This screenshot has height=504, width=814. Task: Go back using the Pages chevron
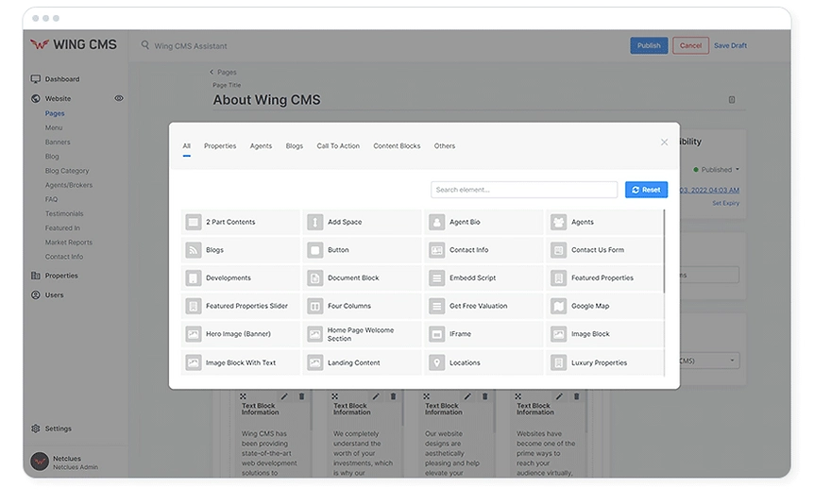click(x=212, y=72)
